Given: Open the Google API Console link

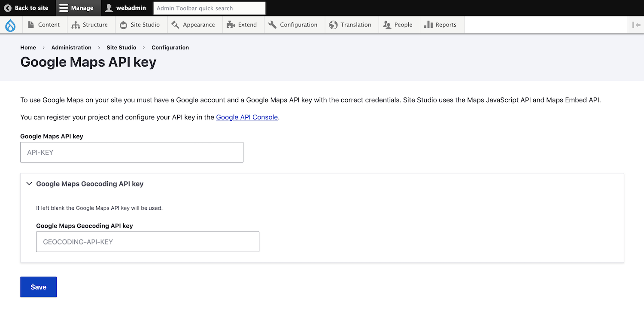Looking at the screenshot, I should tap(247, 117).
